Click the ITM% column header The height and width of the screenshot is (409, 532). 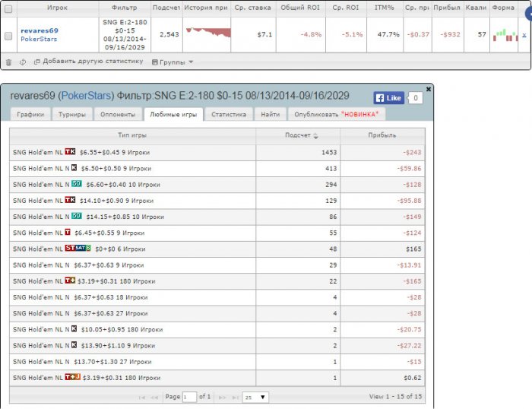point(385,8)
